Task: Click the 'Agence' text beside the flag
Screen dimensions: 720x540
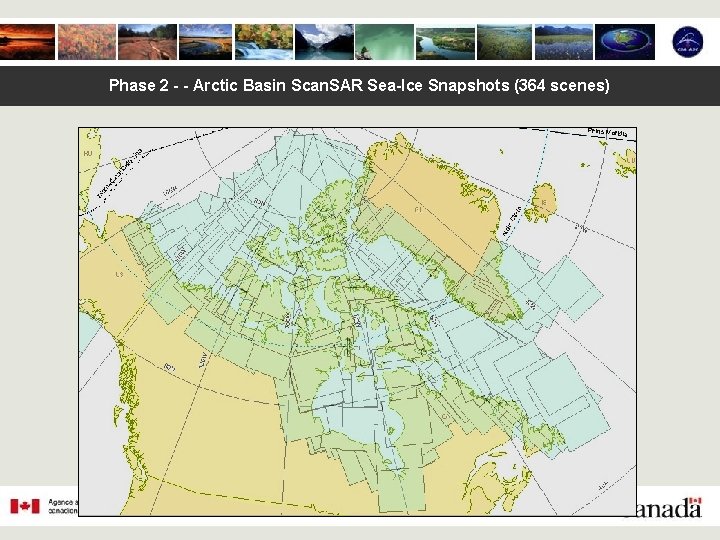Action: tap(63, 503)
